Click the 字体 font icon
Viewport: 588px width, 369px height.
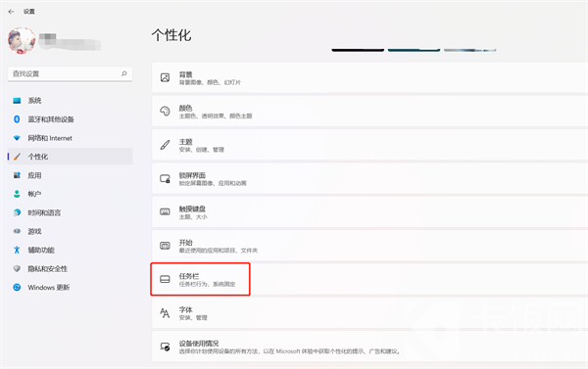point(165,313)
